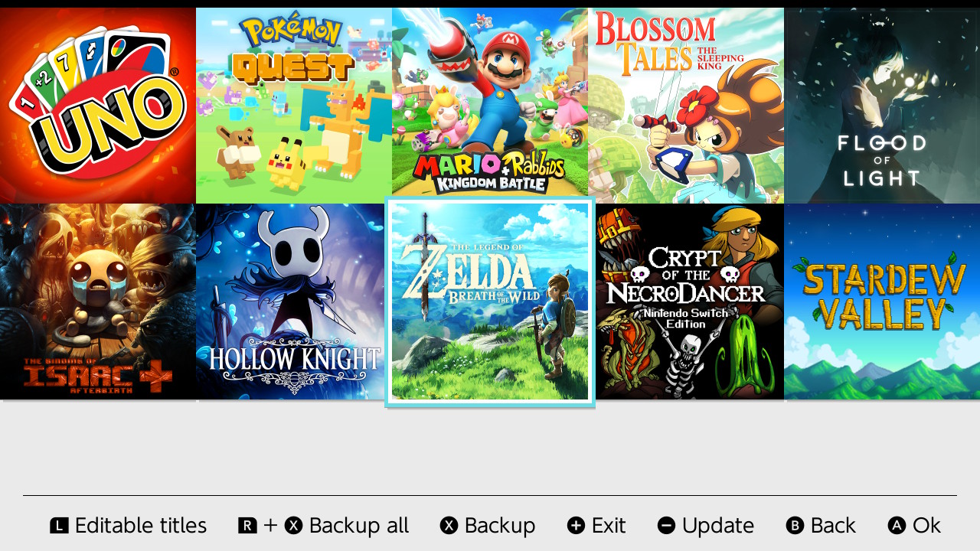
Task: Open the Flood of Light tile
Action: point(882,106)
